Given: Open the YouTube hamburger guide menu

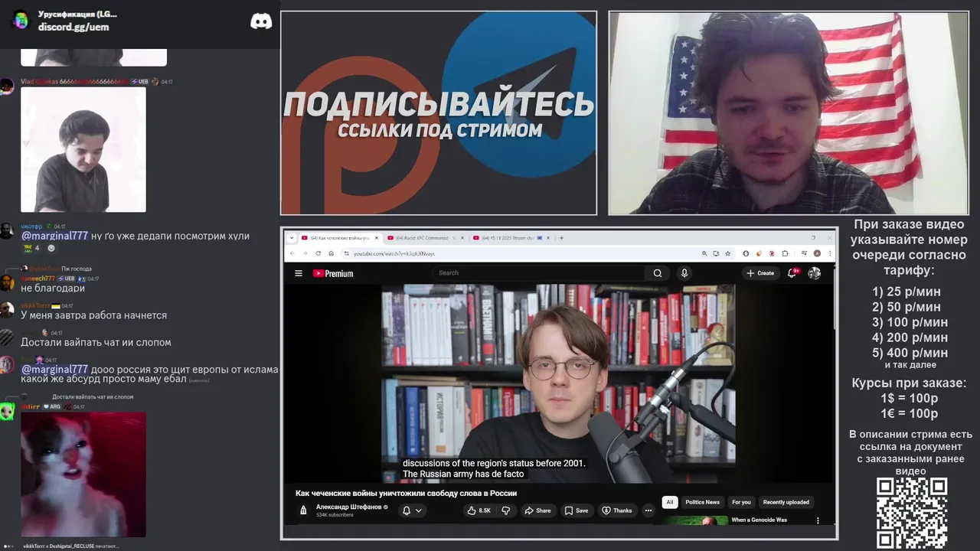Looking at the screenshot, I should (x=299, y=273).
